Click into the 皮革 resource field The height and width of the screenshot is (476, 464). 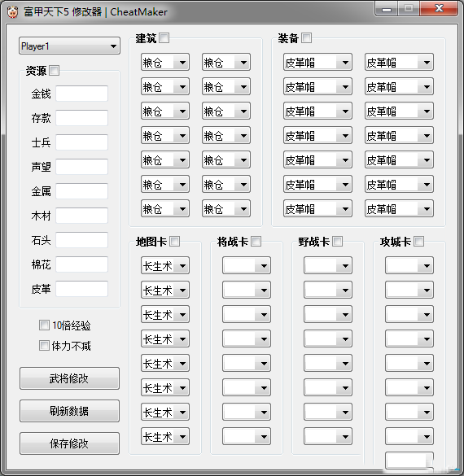point(82,289)
